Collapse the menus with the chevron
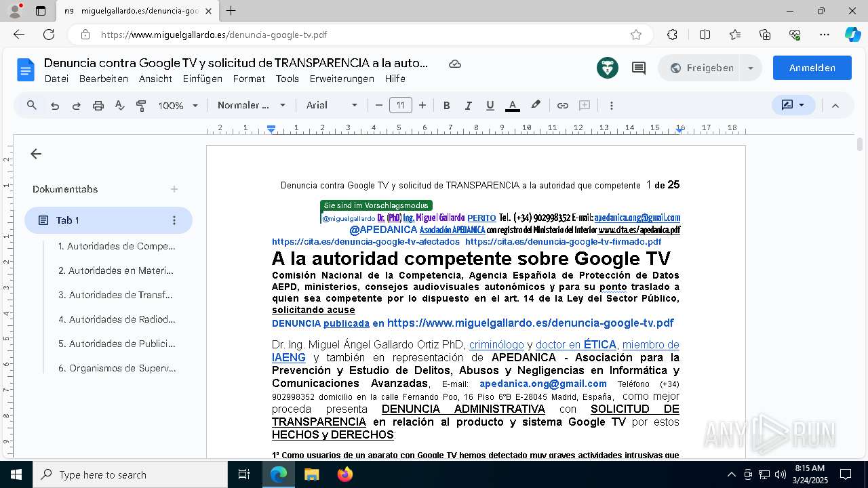Image resolution: width=868 pixels, height=488 pixels. coord(835,106)
